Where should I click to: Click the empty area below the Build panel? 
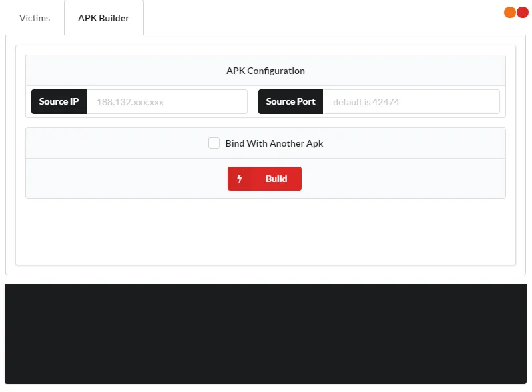click(x=265, y=230)
